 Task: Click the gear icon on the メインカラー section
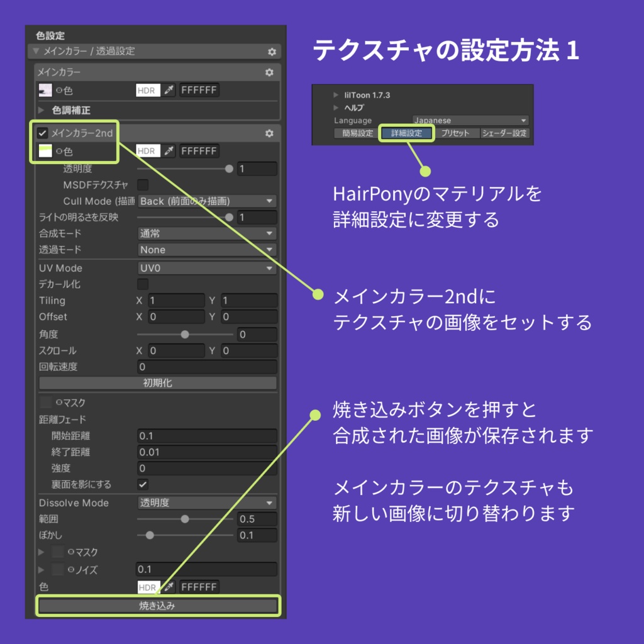[x=270, y=72]
